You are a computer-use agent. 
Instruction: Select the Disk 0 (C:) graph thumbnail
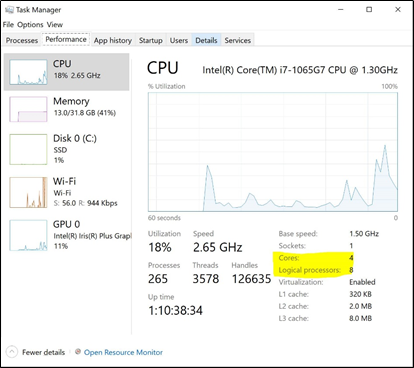pos(28,149)
